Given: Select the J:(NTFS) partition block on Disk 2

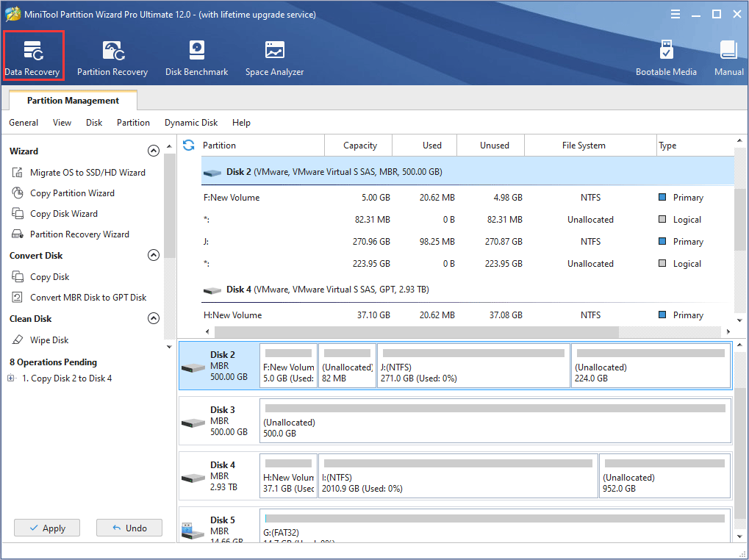Looking at the screenshot, I should [x=473, y=366].
